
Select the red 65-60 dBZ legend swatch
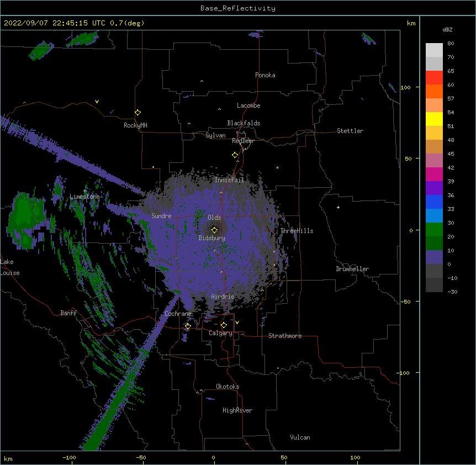[x=434, y=77]
